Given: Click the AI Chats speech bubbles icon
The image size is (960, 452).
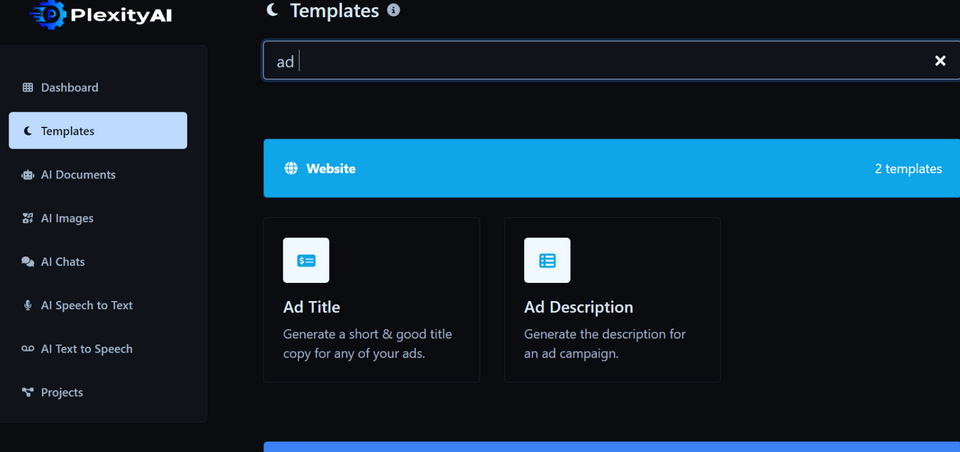Looking at the screenshot, I should [x=28, y=262].
